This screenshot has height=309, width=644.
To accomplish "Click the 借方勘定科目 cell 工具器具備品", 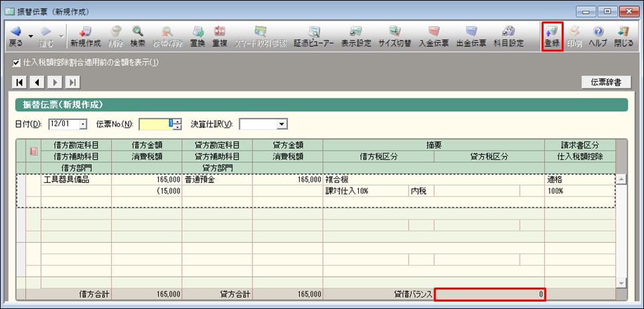I will 75,180.
